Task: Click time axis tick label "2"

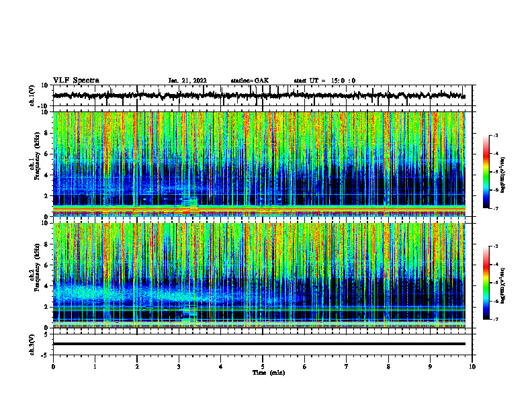Action: (137, 367)
